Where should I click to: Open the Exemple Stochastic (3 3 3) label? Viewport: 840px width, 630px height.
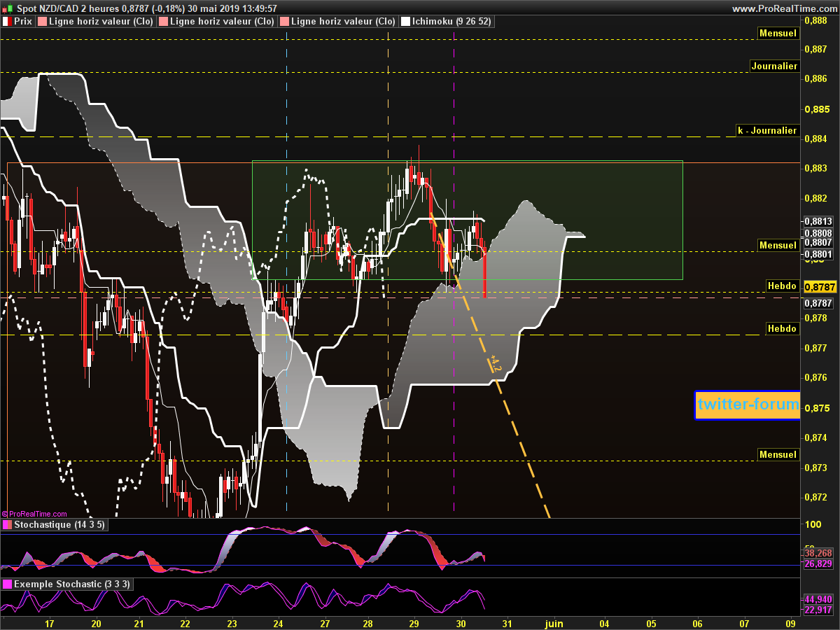point(72,584)
